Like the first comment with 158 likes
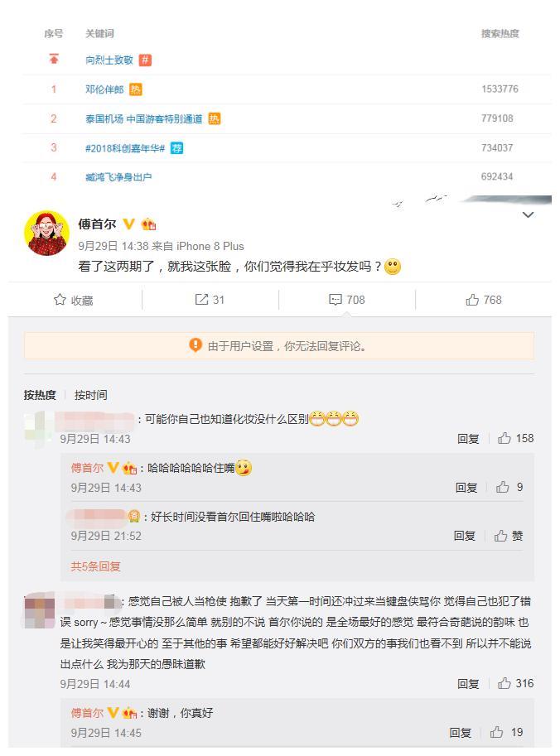Screen dimensions: 560x756 [504, 438]
